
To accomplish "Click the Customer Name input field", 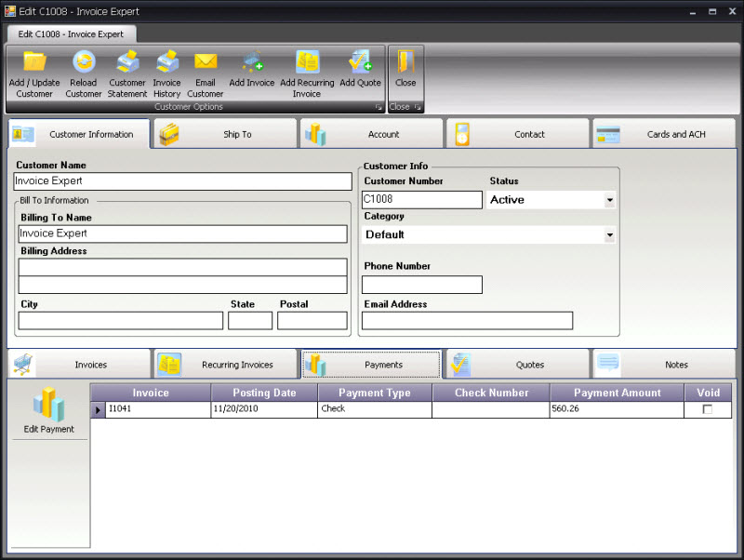I will pos(182,181).
